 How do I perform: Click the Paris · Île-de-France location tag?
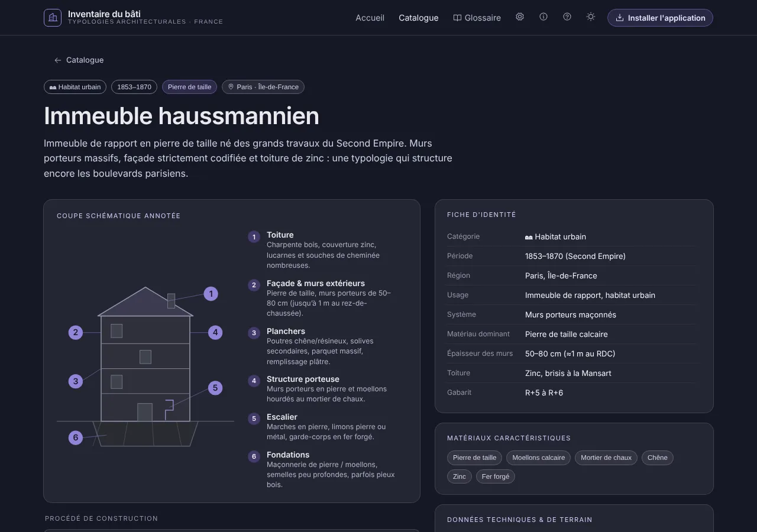263,87
